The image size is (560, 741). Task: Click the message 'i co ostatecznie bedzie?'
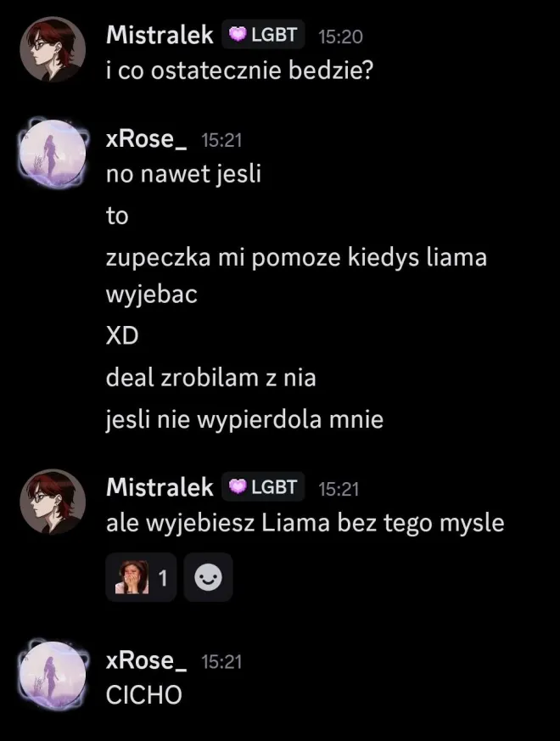[239, 70]
